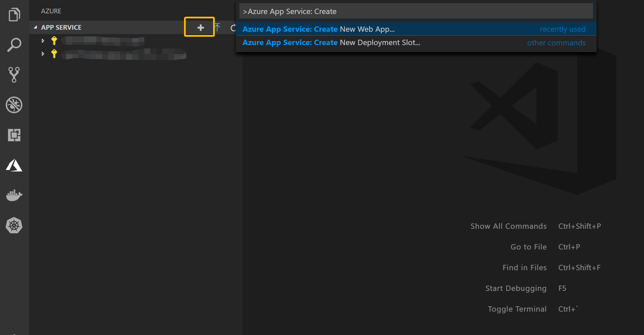Screen dimensions: 644x335
Task: Expand the second Azure subscription in the tree
Action: tap(43, 54)
